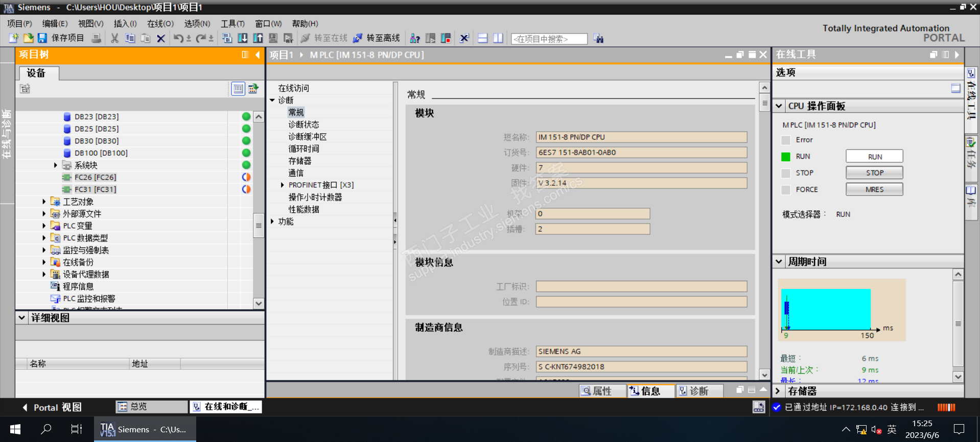Split the editor space vertically
This screenshot has height=442, width=980.
pos(498,38)
